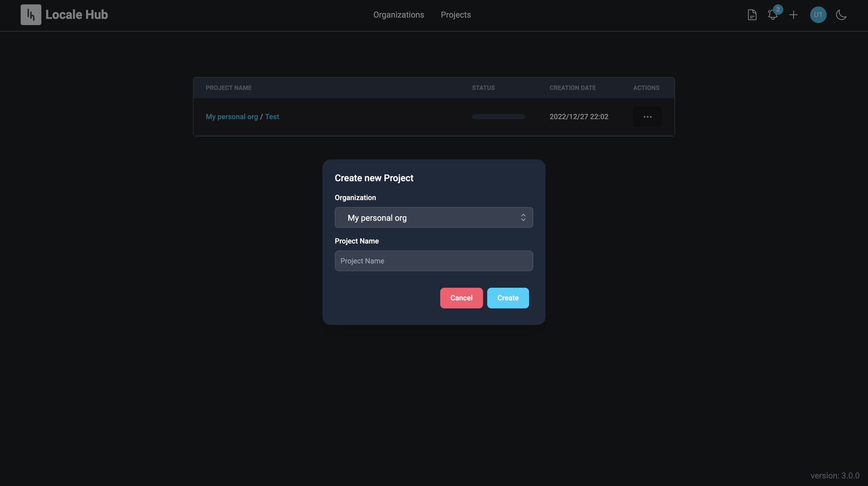This screenshot has height=486, width=868.
Task: Click the Test project status progress bar
Action: tap(498, 117)
